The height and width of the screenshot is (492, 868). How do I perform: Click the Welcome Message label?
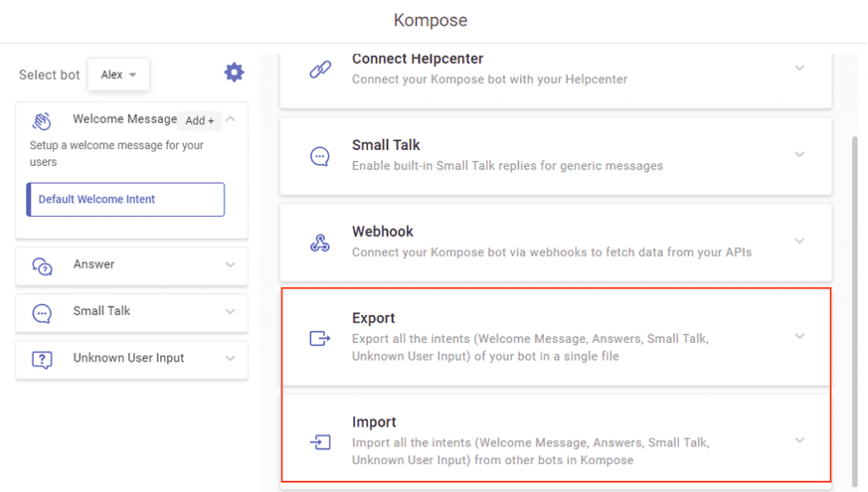coord(125,119)
